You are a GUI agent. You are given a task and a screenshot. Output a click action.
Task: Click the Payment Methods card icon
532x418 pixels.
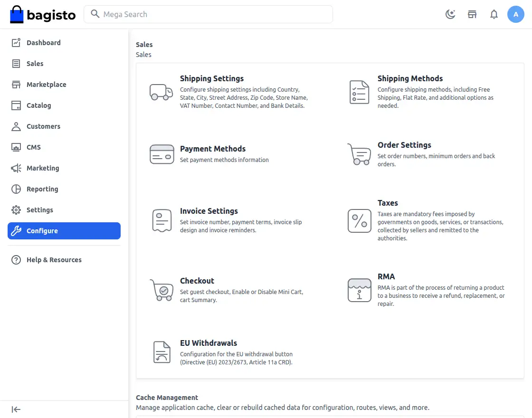pyautogui.click(x=161, y=154)
